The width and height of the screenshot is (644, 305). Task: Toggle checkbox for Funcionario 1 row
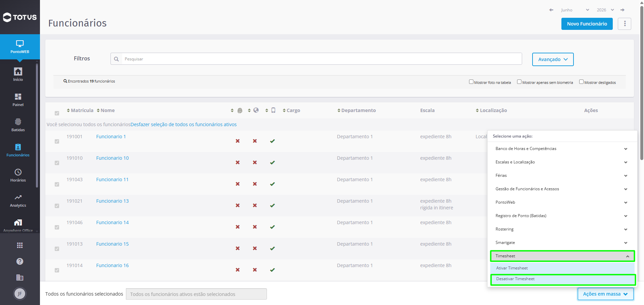[57, 141]
